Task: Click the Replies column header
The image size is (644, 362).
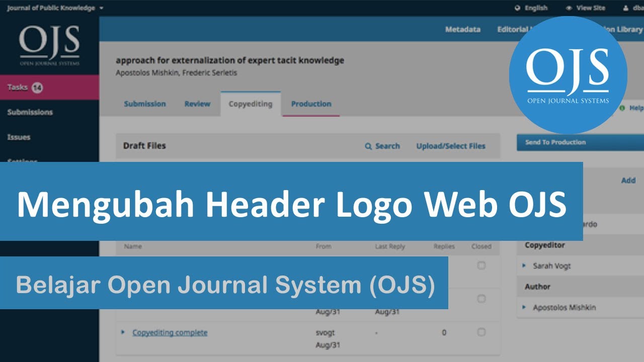Action: pos(444,246)
